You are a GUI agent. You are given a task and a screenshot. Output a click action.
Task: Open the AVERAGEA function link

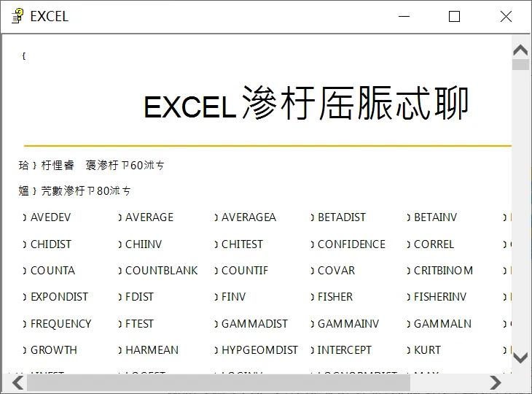(x=249, y=217)
